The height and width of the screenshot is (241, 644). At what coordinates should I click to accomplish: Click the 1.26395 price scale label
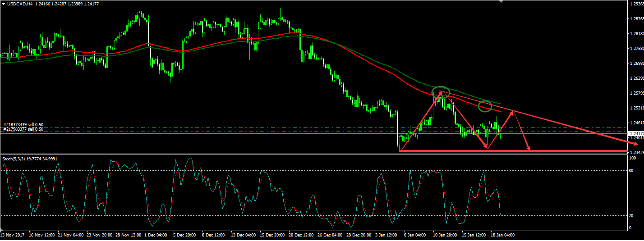click(636, 78)
